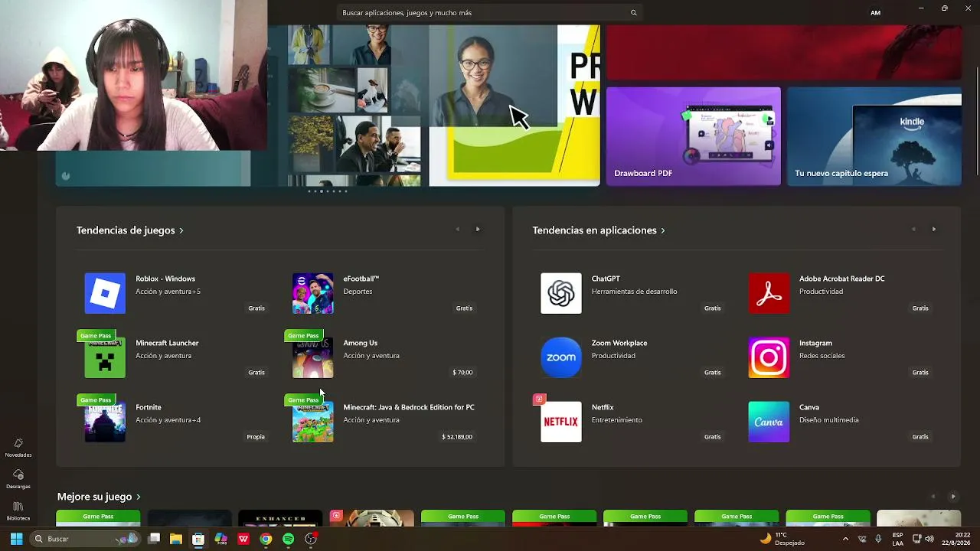Select the Instagram app icon
Image resolution: width=980 pixels, height=551 pixels.
(769, 357)
